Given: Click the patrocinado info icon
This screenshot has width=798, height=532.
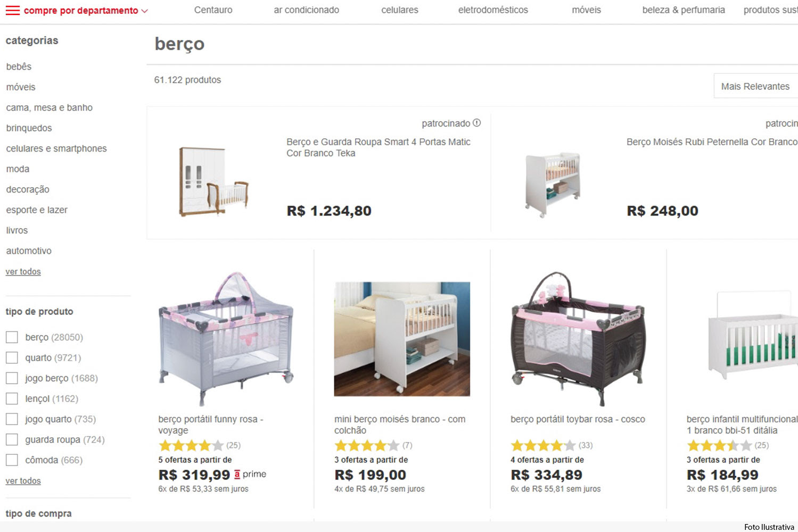Looking at the screenshot, I should [477, 123].
